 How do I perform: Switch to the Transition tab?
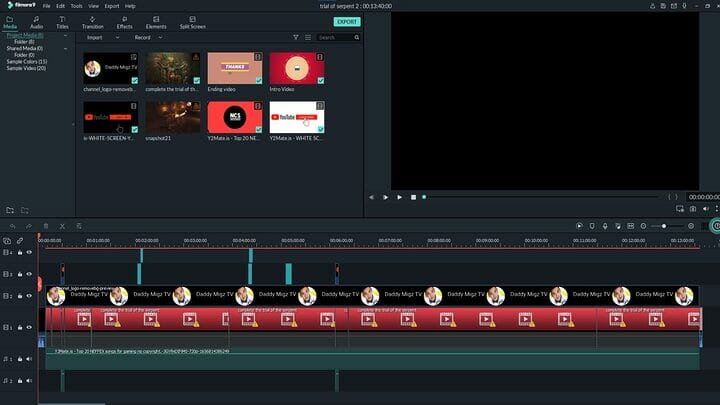click(92, 22)
